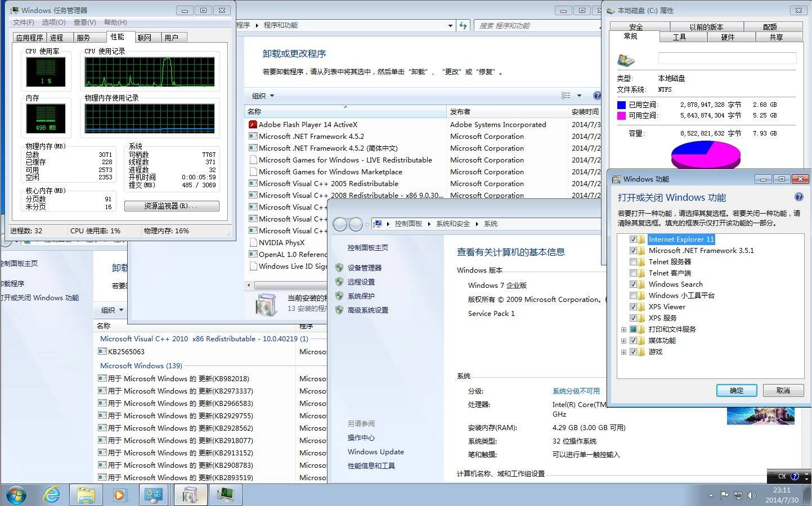Click 资源监视器(R)... button

(x=172, y=206)
